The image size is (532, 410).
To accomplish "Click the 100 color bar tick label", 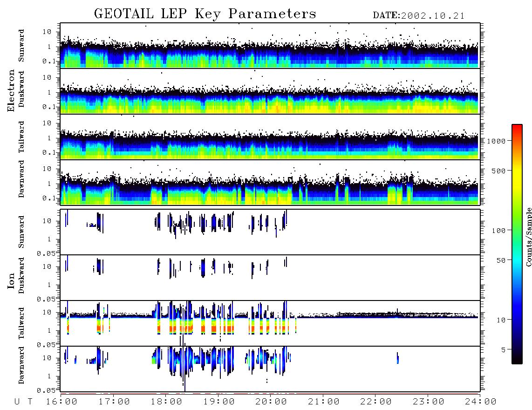I will point(498,231).
